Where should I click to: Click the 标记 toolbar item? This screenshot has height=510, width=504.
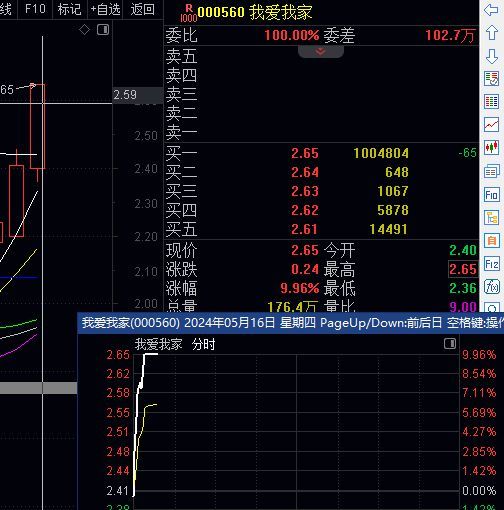69,9
